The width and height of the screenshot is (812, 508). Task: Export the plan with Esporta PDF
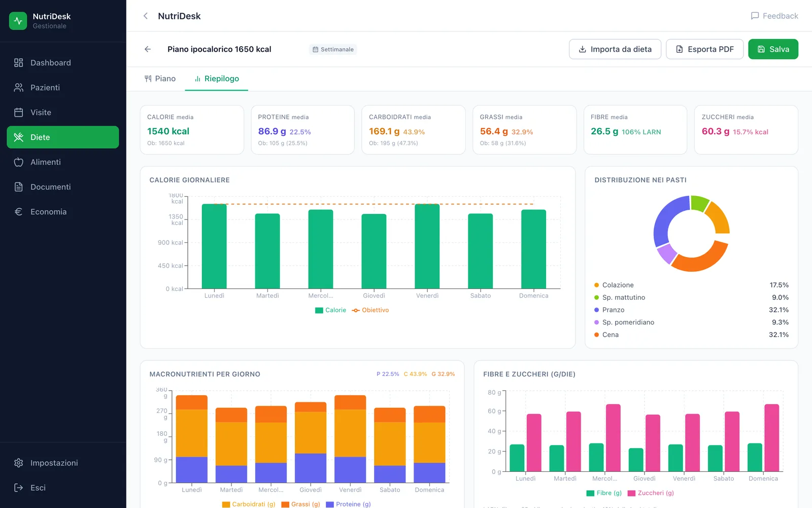705,49
